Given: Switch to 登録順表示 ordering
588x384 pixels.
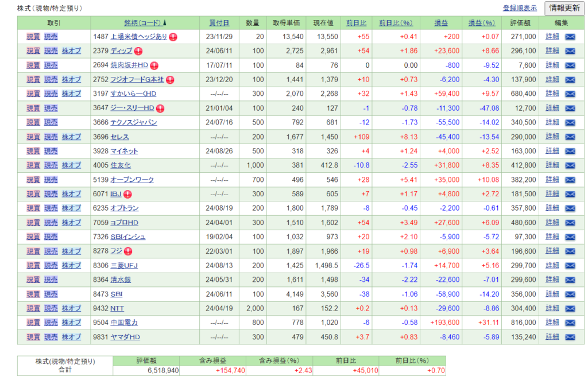Looking at the screenshot, I should click(520, 8).
